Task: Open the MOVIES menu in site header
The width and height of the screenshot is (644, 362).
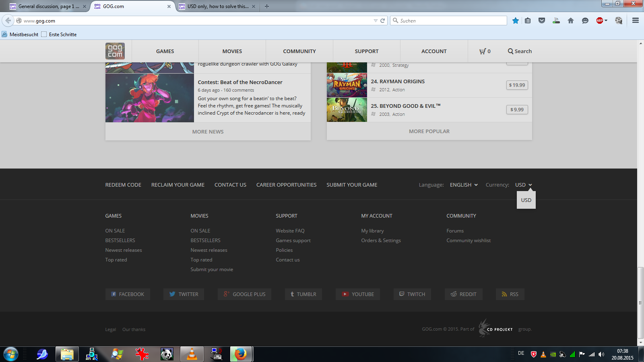Action: click(x=232, y=51)
